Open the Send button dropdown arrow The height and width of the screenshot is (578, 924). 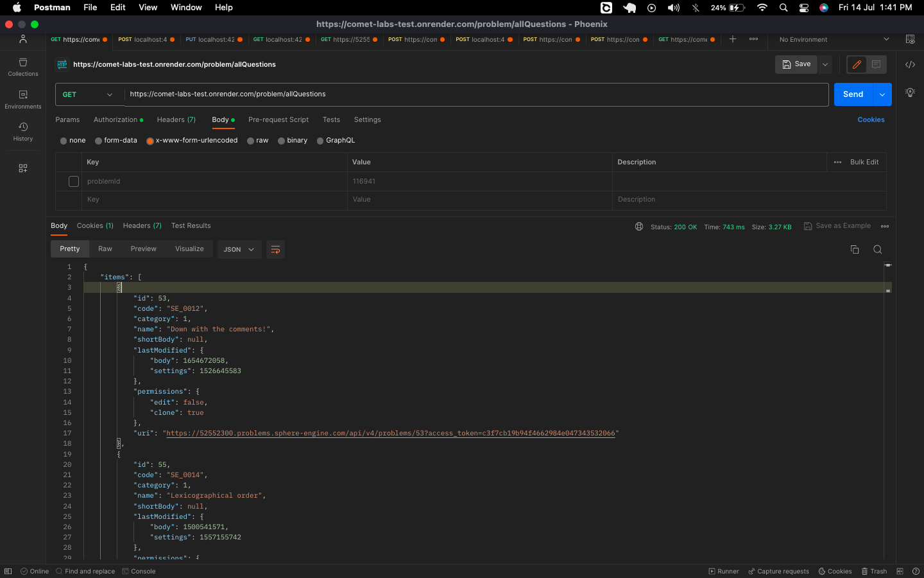point(882,94)
